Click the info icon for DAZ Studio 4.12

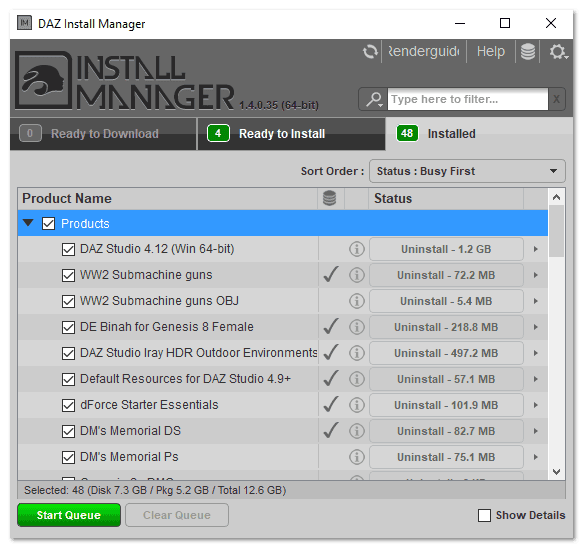tap(357, 249)
